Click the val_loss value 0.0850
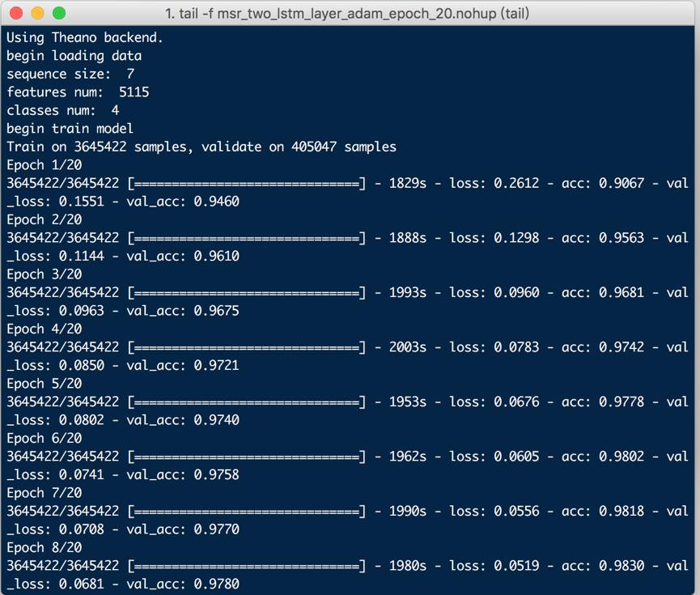 tap(81, 365)
